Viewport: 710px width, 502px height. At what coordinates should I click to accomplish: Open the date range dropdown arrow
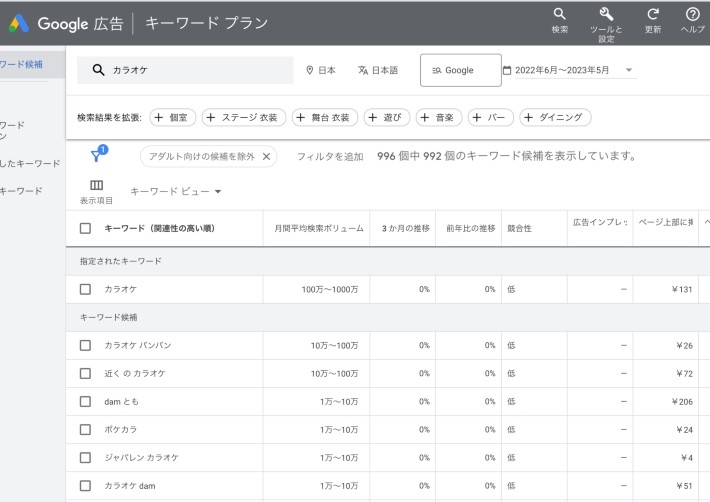tap(628, 70)
